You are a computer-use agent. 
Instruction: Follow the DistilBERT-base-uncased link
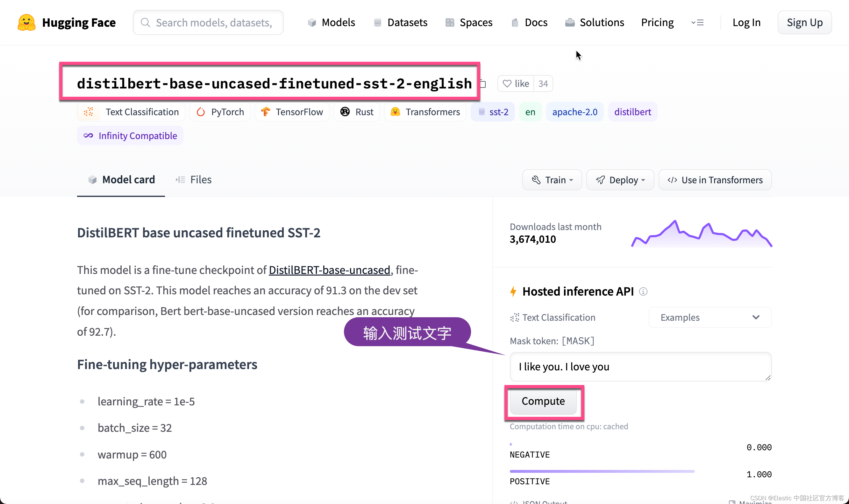tap(329, 270)
